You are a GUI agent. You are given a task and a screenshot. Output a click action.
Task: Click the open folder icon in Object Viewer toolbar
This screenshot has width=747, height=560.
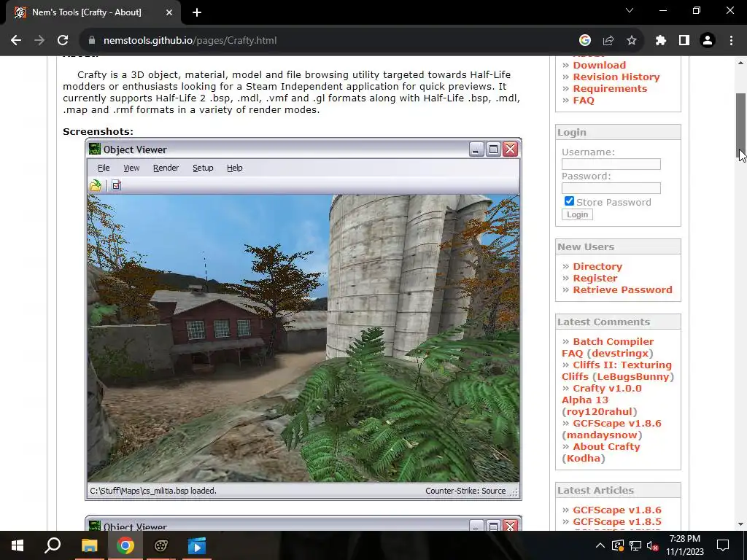[96, 185]
